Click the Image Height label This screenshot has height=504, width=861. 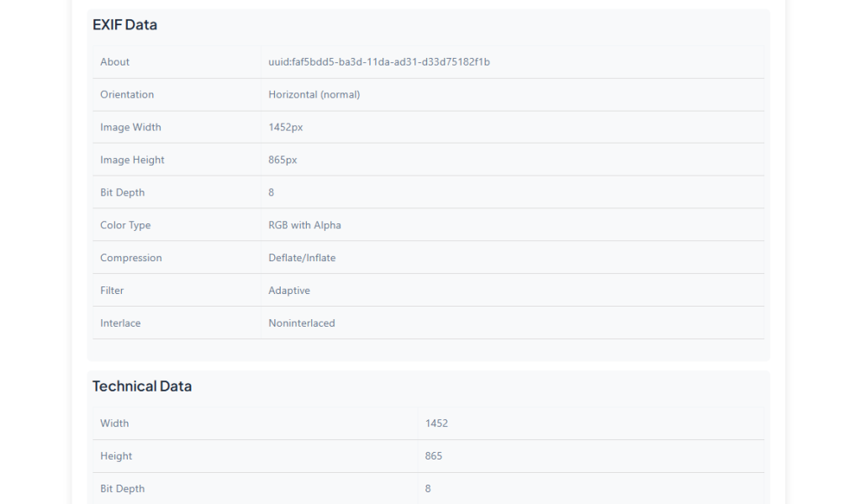[132, 160]
